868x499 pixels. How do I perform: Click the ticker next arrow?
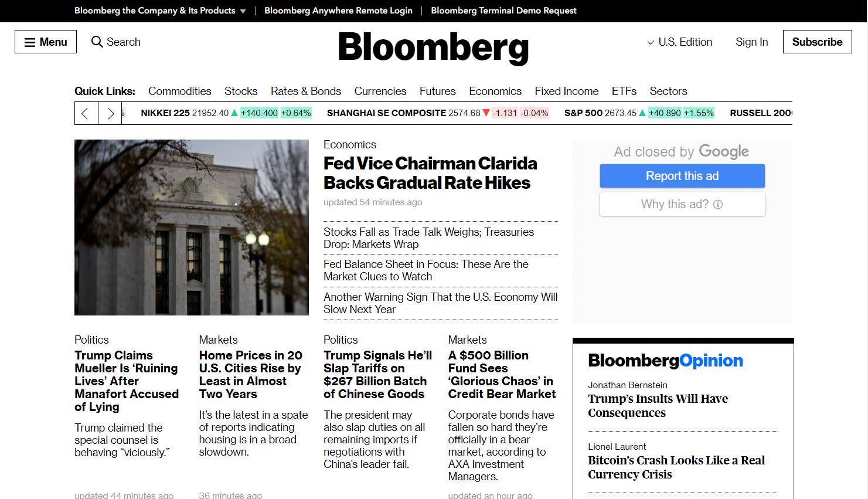click(x=110, y=113)
